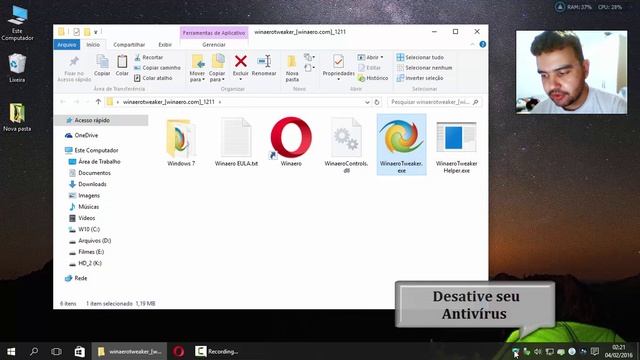
Task: Select Rede in the navigation pane
Action: 76,278
